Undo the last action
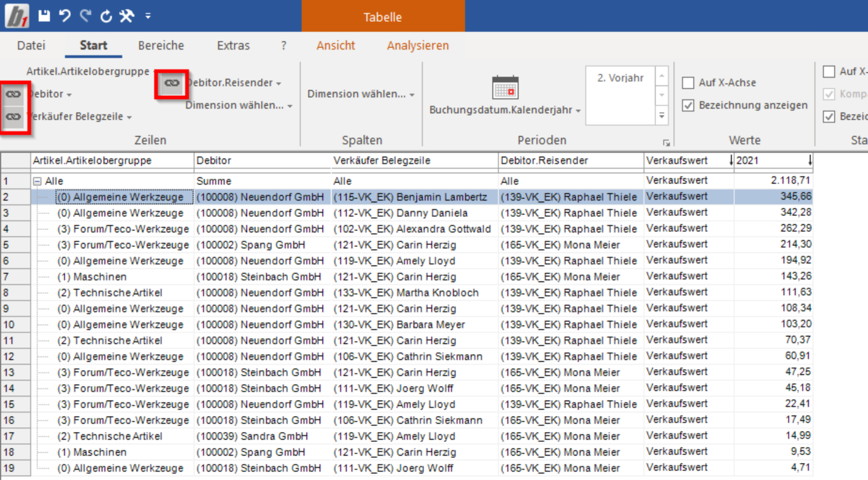 65,16
